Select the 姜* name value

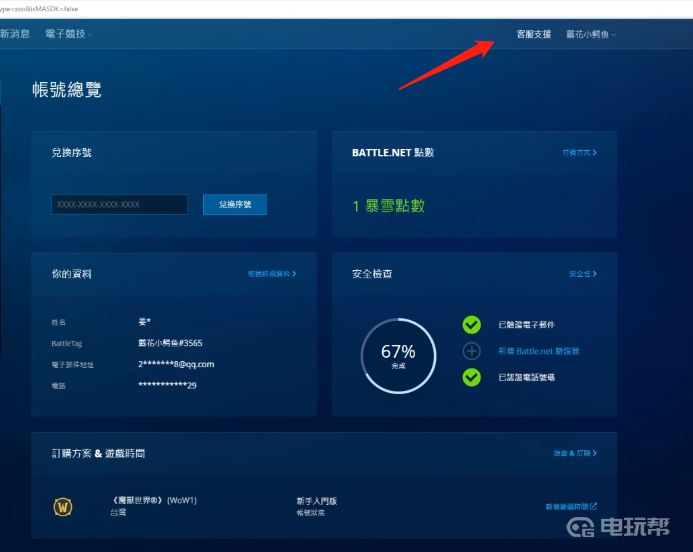pos(144,322)
